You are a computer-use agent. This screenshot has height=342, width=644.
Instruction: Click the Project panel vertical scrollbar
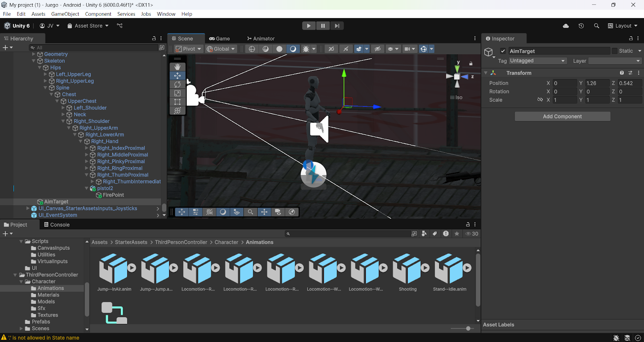tap(478, 280)
